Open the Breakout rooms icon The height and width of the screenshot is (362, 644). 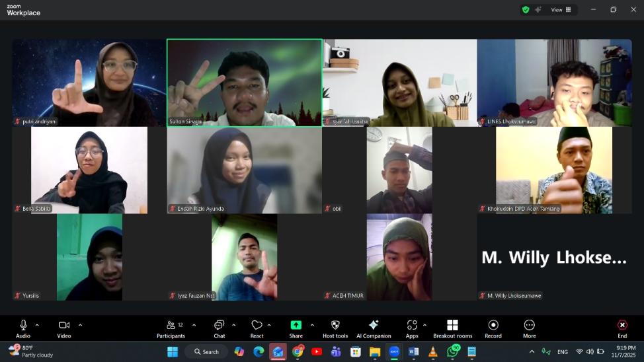pyautogui.click(x=452, y=325)
